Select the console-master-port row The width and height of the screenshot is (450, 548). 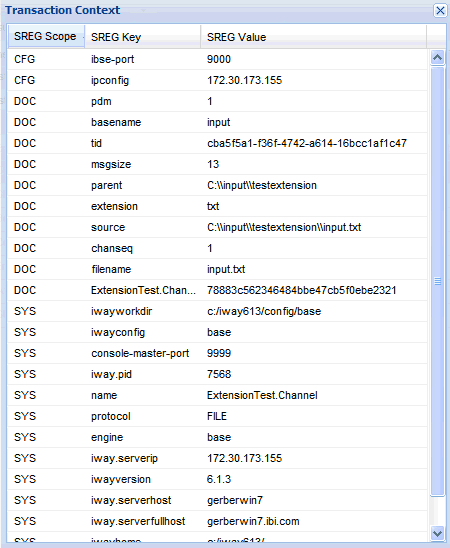click(x=217, y=353)
